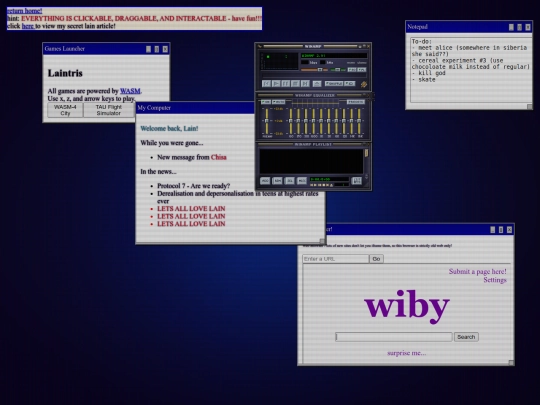Close the Games Launcher window
Viewport: 540px width, 405px height.
click(x=165, y=49)
